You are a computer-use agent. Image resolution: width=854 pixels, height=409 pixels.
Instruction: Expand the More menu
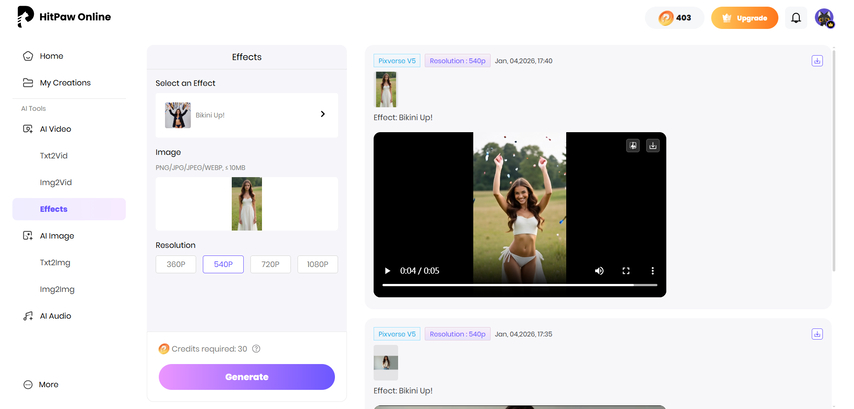pos(41,384)
